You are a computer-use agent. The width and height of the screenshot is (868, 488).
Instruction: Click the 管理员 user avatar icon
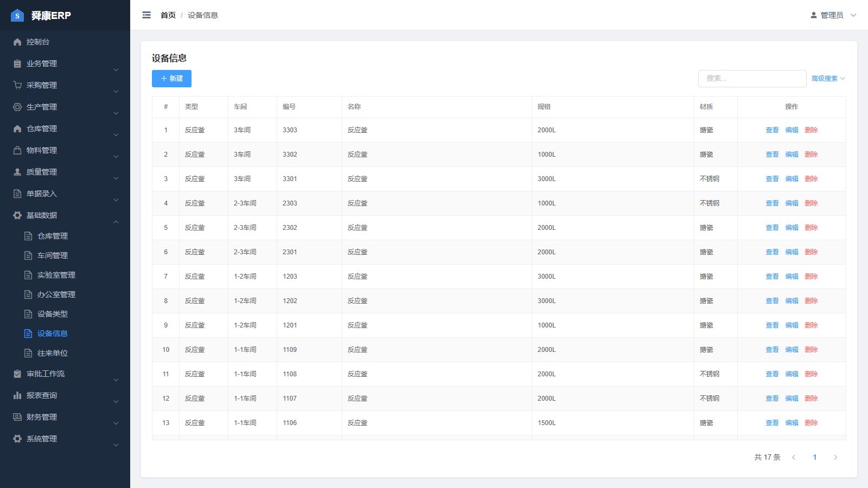[x=814, y=15]
